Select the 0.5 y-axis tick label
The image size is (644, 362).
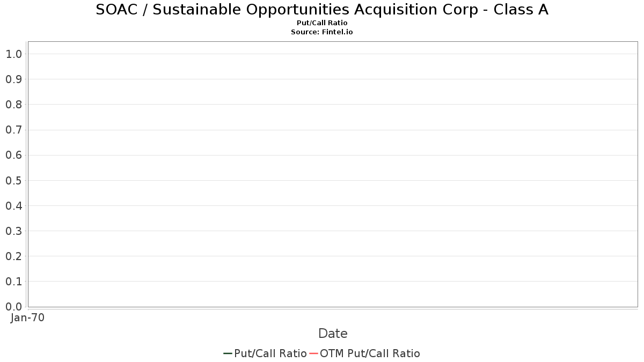pos(13,181)
